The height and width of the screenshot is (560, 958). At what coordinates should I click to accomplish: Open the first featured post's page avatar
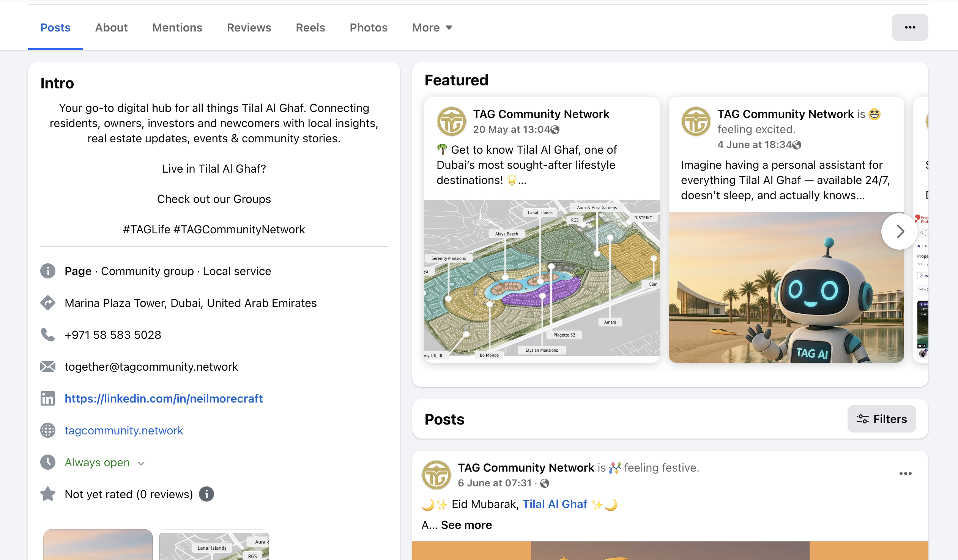click(x=451, y=121)
